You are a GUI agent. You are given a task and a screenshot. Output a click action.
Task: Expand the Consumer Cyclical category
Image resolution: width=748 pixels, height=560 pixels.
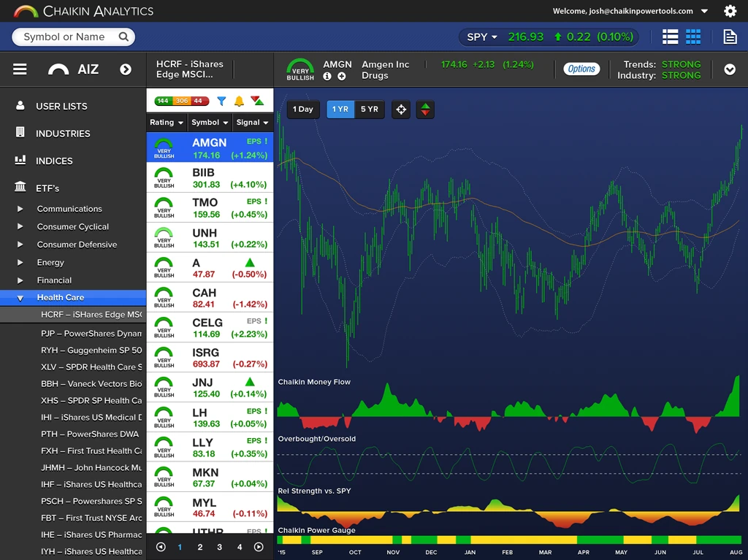pyautogui.click(x=20, y=226)
